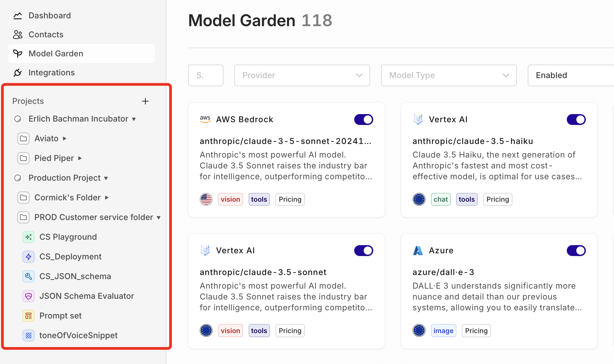Screen dimensions: 614x364
Task: Expand the Aviato folder arrow
Action: 65,139
